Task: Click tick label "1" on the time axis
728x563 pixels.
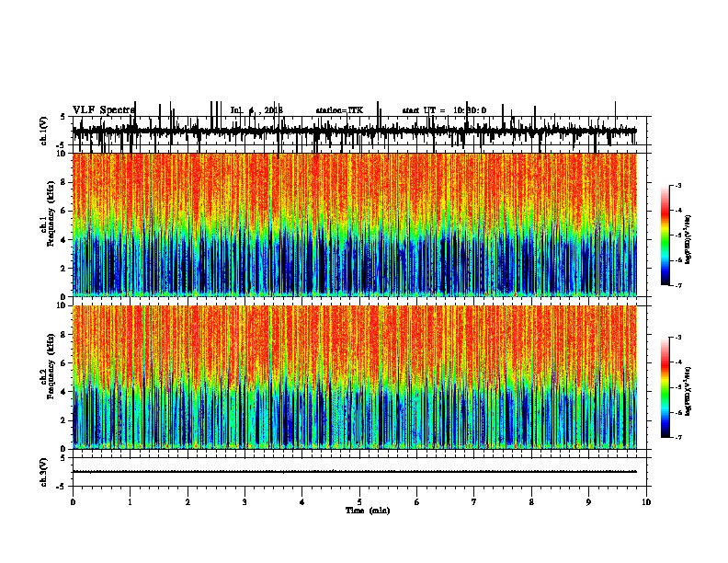Action: [130, 502]
